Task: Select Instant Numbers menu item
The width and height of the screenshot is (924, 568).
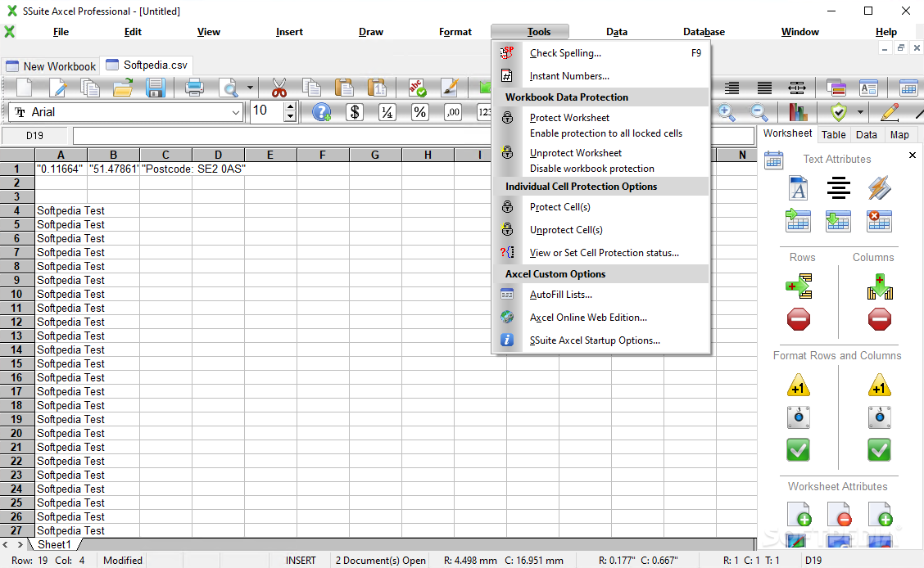Action: point(601,76)
